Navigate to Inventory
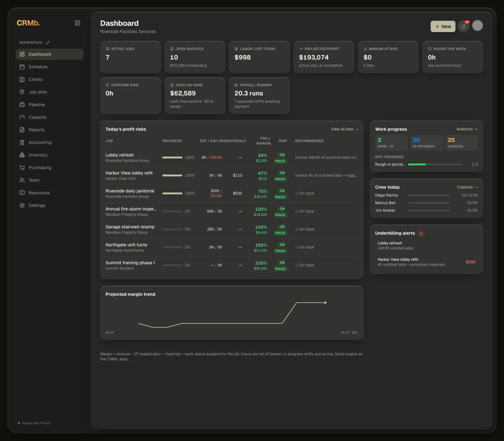The image size is (504, 441). (x=49, y=155)
